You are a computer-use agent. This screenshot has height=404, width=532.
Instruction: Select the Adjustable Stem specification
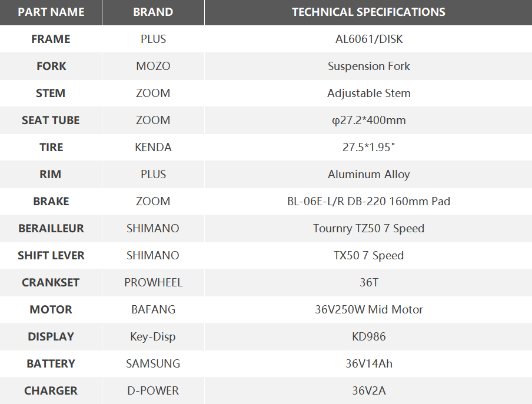pos(368,94)
